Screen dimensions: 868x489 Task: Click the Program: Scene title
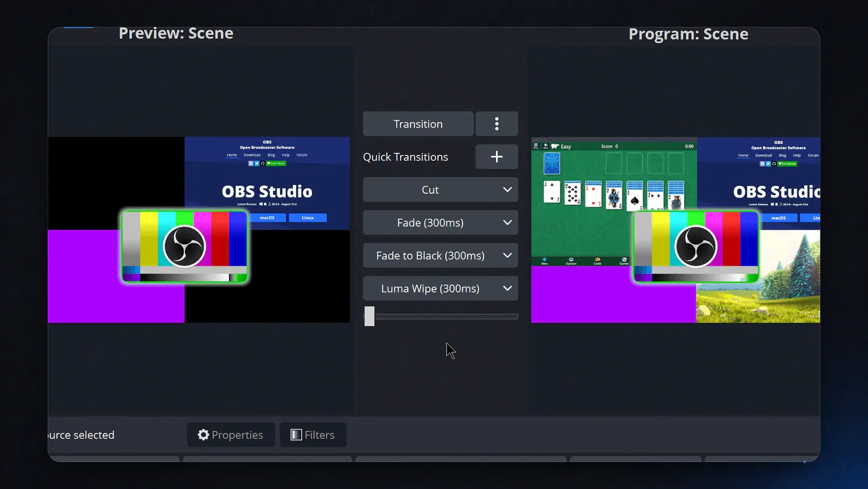[688, 34]
